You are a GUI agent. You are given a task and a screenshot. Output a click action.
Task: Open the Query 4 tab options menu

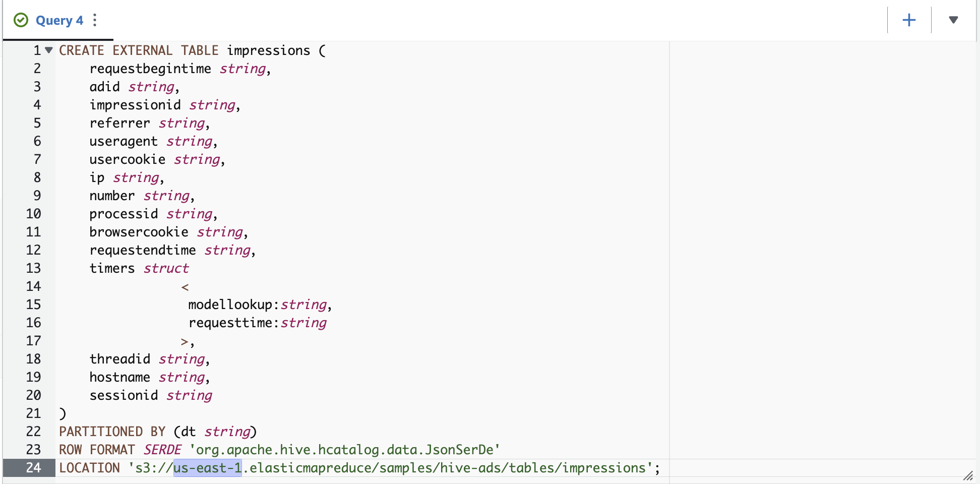pos(95,20)
